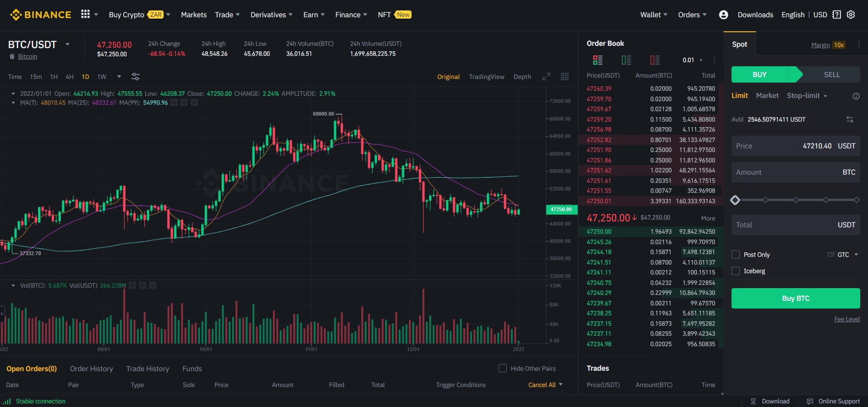Enable the Iceberg checkbox

[736, 271]
